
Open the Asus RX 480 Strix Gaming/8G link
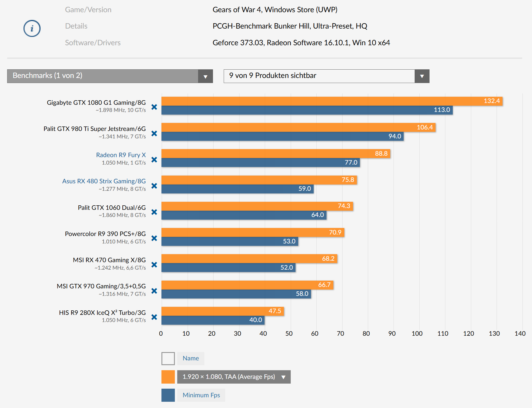[x=104, y=181]
